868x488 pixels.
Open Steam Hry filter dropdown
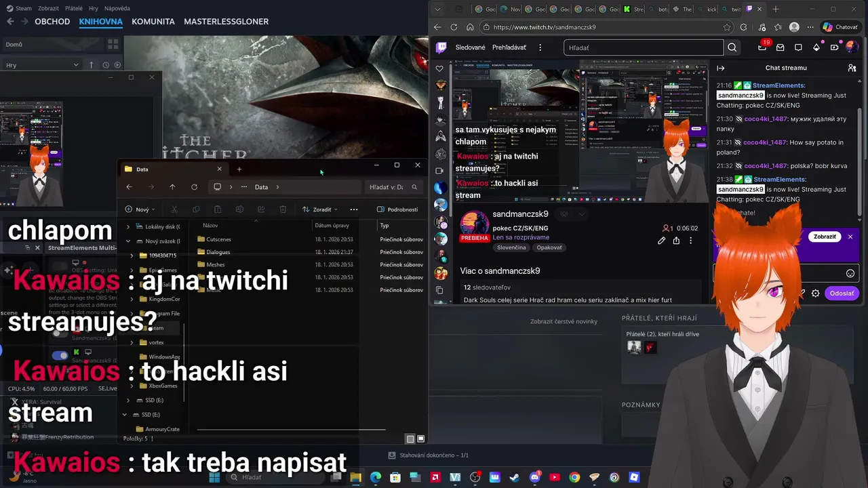point(42,65)
